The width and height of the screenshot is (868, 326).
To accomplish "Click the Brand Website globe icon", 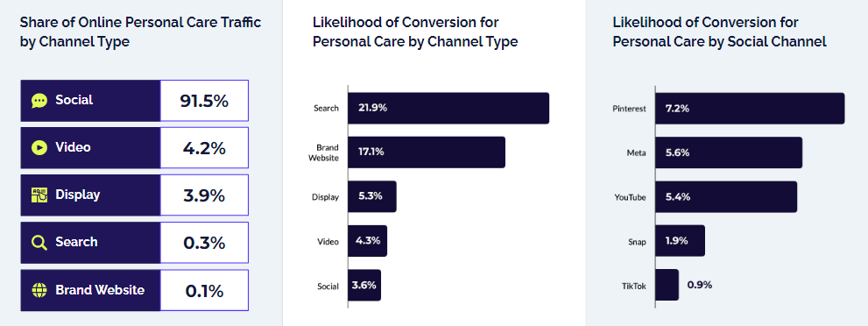I will pyautogui.click(x=39, y=290).
